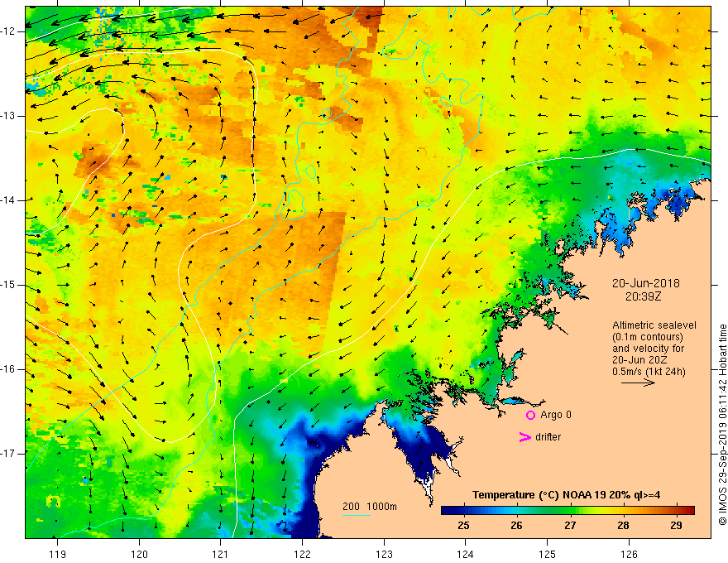
Task: Click the -13 latitude axis label
Action: coord(8,116)
